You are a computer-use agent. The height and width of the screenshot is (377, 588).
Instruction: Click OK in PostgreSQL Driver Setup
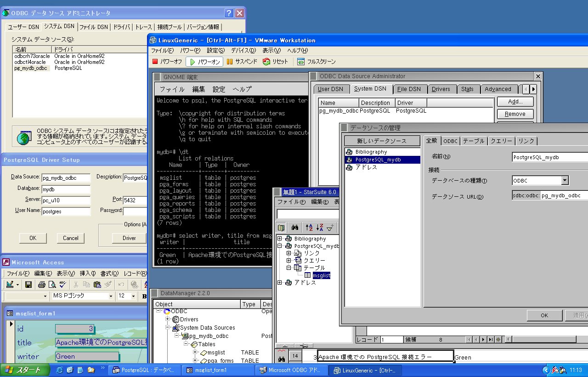[33, 238]
